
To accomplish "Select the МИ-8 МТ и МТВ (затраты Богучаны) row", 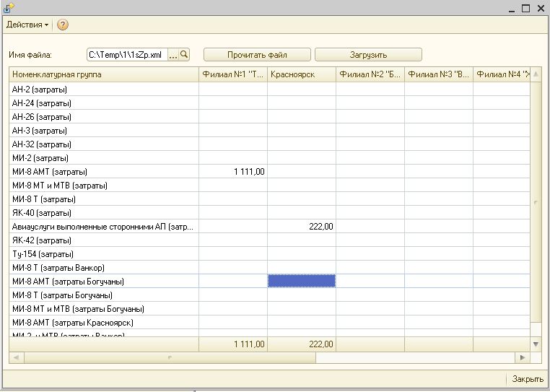I will pos(269,309).
